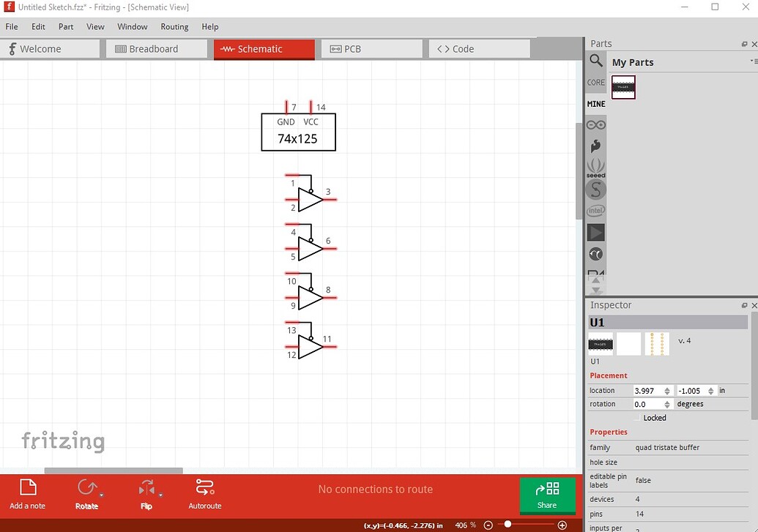758x532 pixels.
Task: Open the Help menu
Action: click(209, 26)
